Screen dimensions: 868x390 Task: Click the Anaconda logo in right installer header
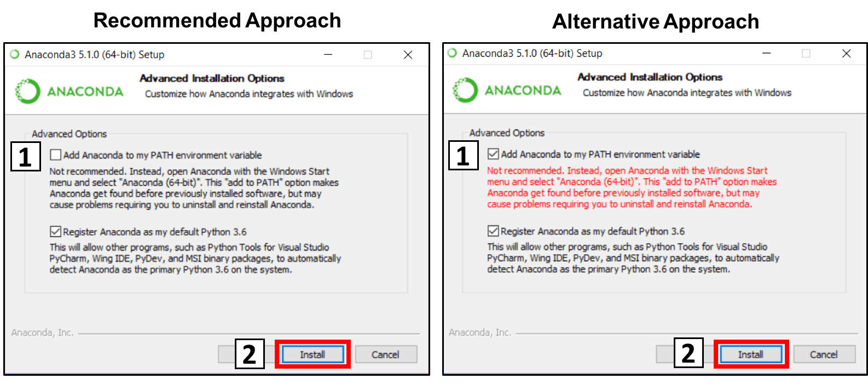point(507,90)
